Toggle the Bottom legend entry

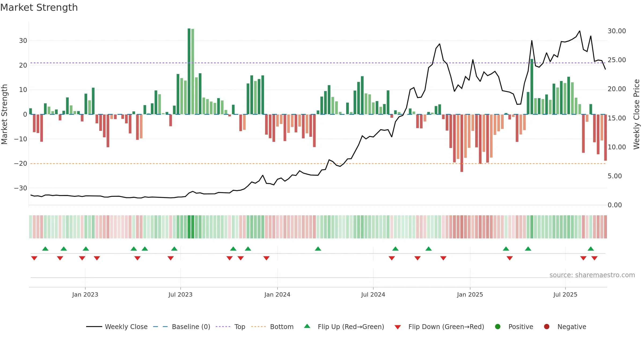272,327
